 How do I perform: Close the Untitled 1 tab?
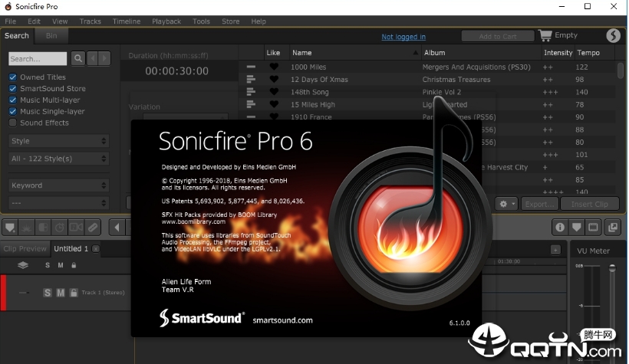tap(95, 249)
